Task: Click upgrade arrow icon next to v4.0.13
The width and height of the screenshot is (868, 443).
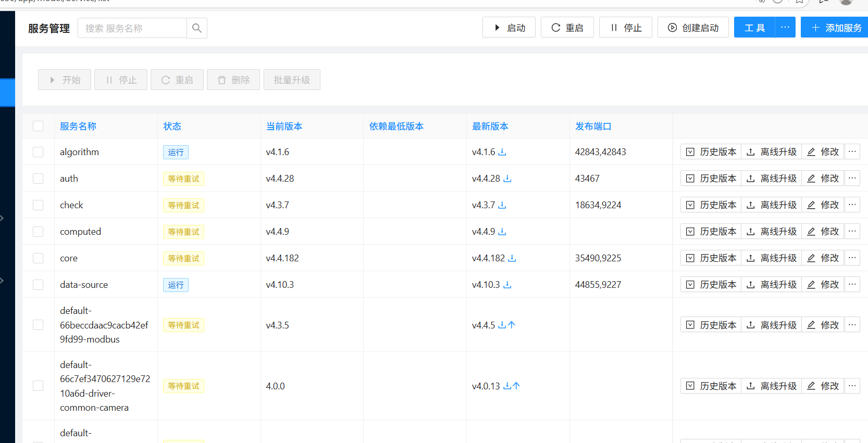Action: click(516, 386)
